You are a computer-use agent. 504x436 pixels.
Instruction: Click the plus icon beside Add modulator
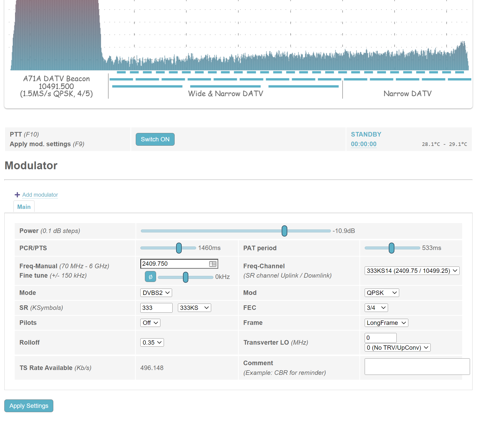[x=17, y=195]
